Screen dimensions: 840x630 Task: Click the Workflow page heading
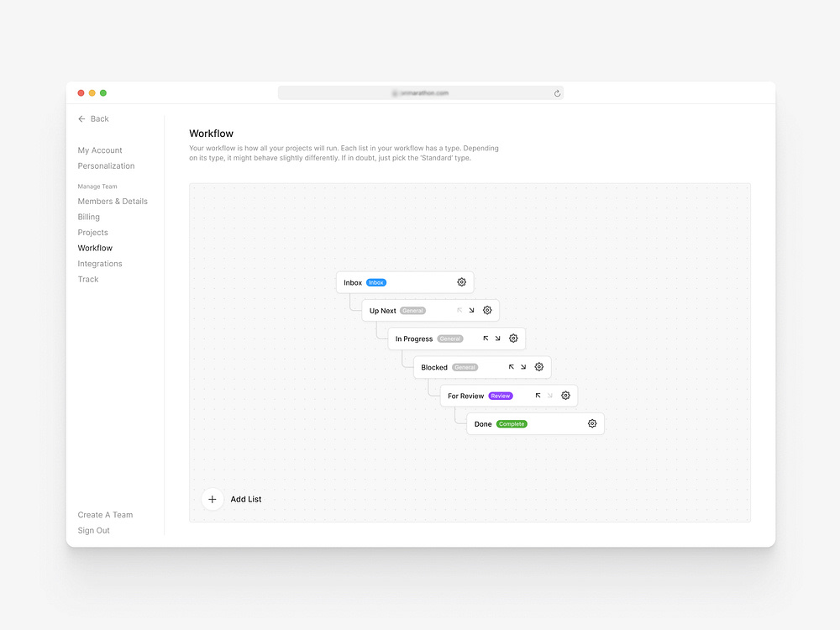coord(211,134)
